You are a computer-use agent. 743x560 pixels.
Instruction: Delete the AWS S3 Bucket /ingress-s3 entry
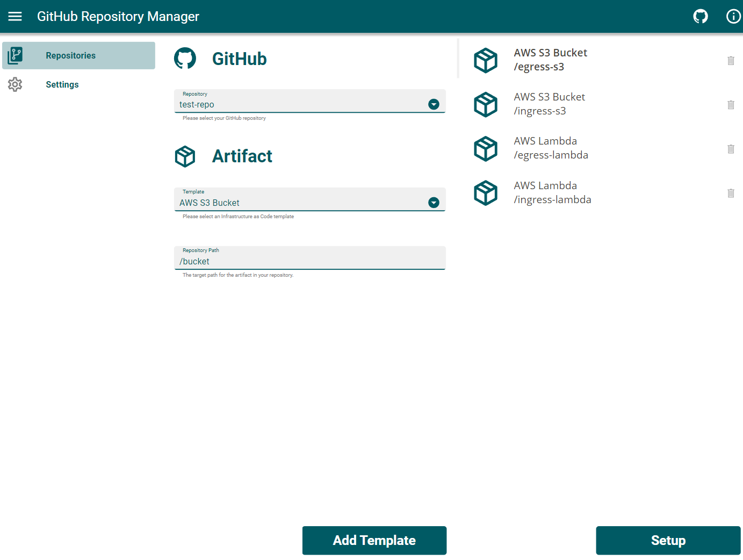click(731, 104)
